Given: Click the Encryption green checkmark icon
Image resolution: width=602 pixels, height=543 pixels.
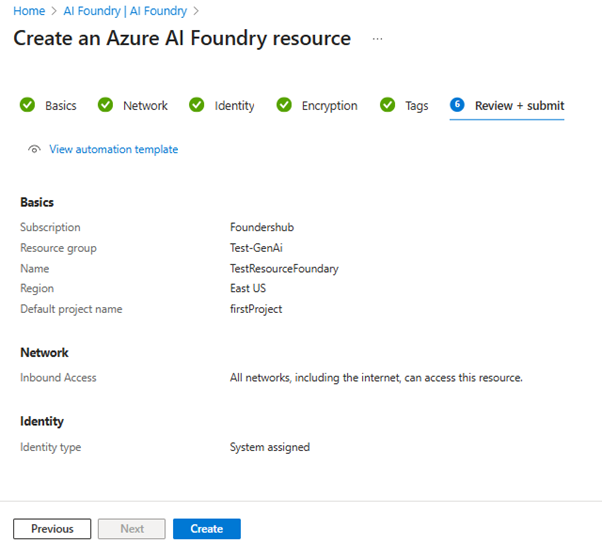Looking at the screenshot, I should pos(284,105).
